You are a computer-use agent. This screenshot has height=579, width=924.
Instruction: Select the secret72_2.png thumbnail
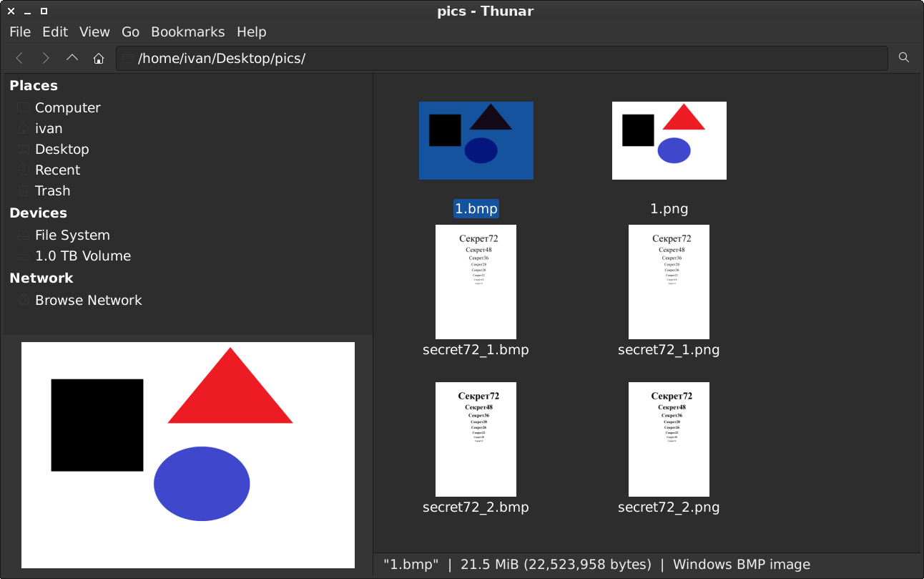669,439
